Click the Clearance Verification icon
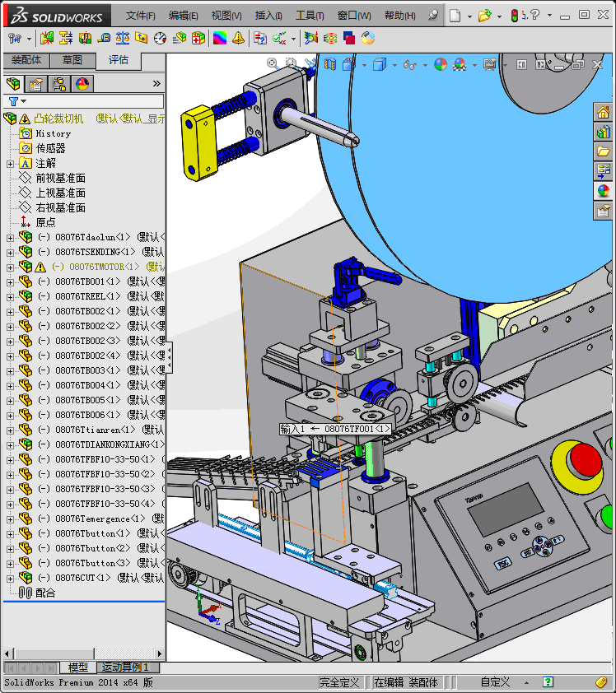Image resolution: width=616 pixels, height=693 pixels. pos(66,39)
